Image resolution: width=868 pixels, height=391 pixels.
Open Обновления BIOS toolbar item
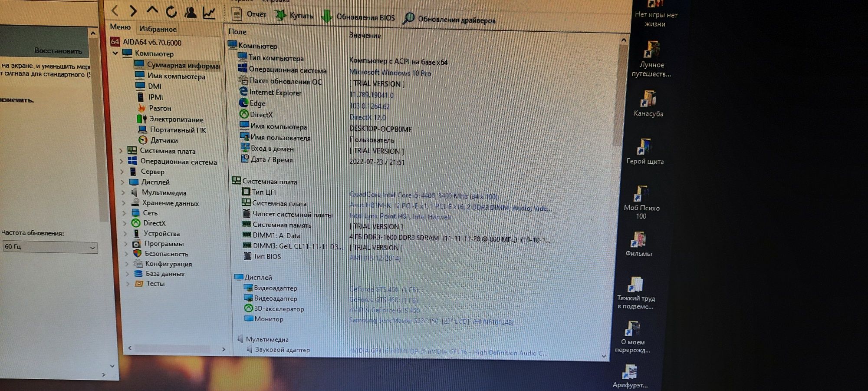(358, 17)
